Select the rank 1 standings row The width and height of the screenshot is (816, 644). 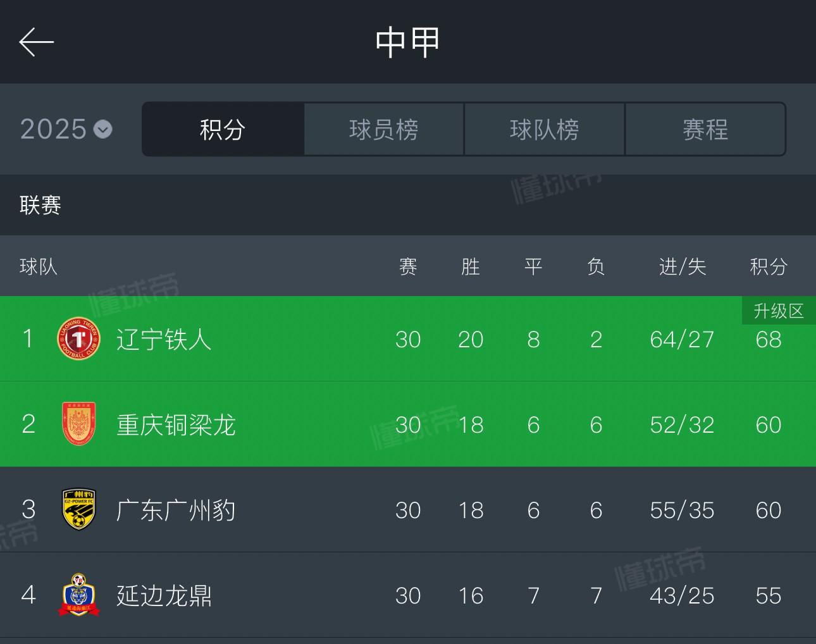(x=408, y=339)
